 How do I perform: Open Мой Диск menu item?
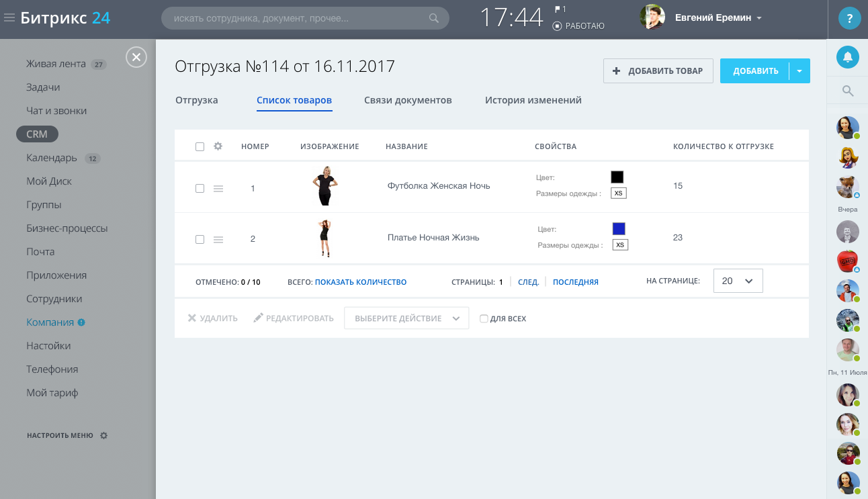(x=49, y=181)
